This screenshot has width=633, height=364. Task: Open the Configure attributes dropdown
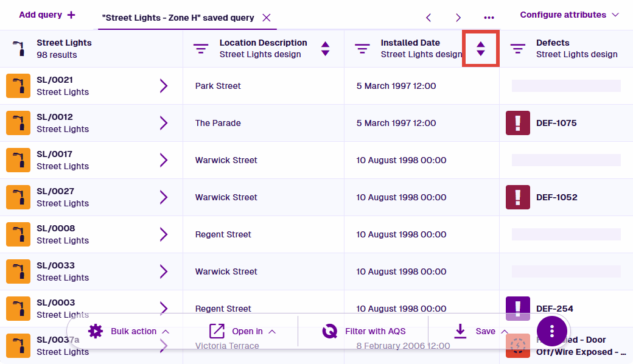tap(569, 15)
